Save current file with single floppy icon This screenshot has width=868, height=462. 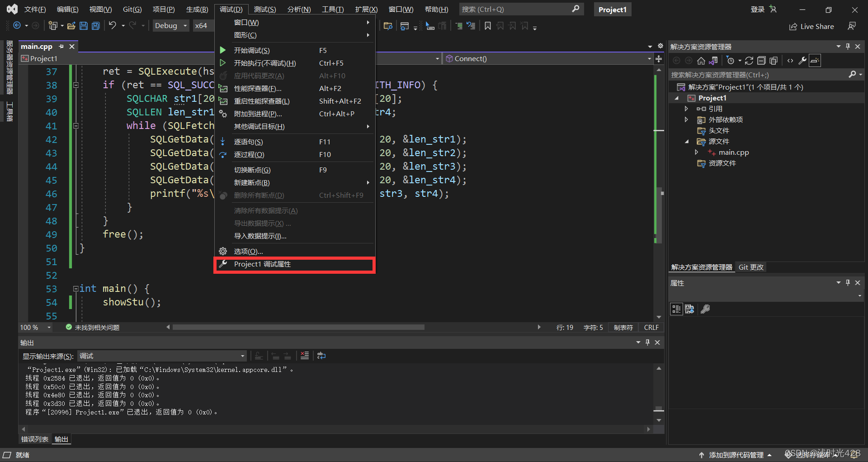pyautogui.click(x=84, y=26)
